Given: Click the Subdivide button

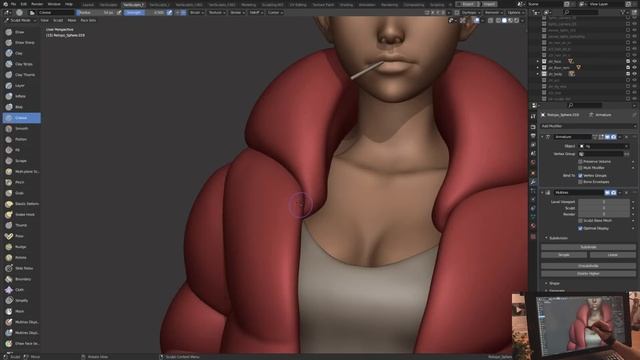Looking at the screenshot, I should pos(588,247).
